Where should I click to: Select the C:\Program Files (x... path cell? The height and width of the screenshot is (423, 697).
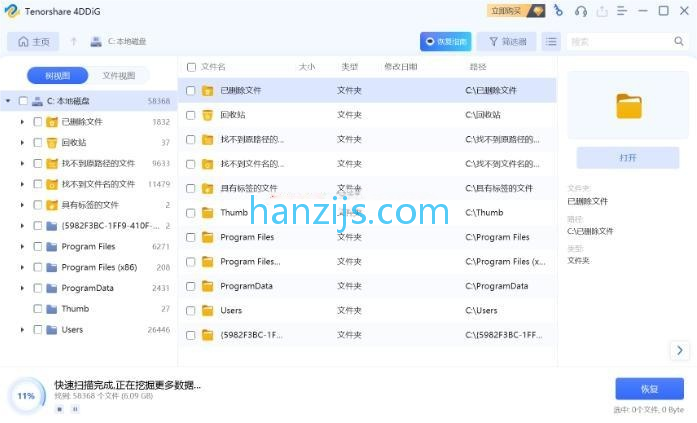point(505,262)
